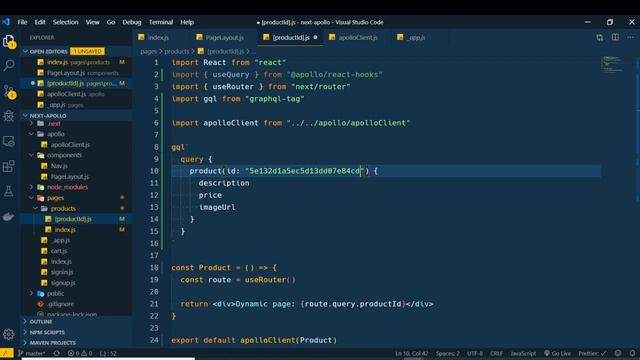Open the Debug menu
The height and width of the screenshot is (360, 640).
coord(132,22)
